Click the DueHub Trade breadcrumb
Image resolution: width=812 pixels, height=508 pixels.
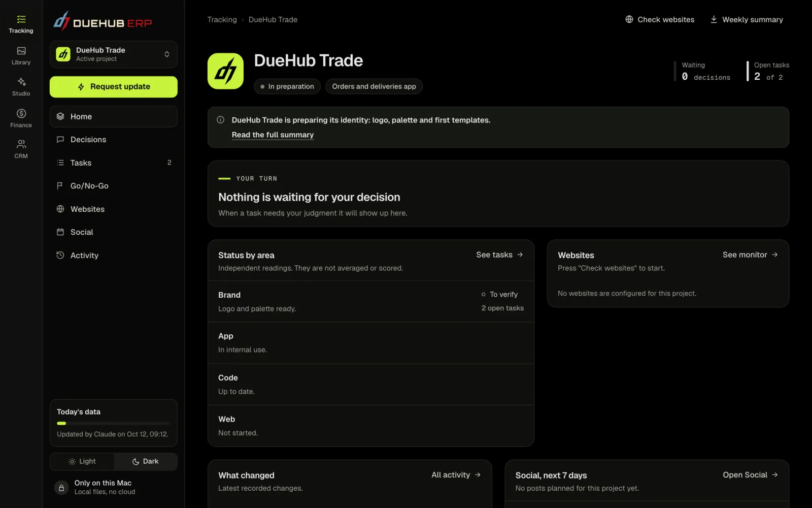(273, 20)
